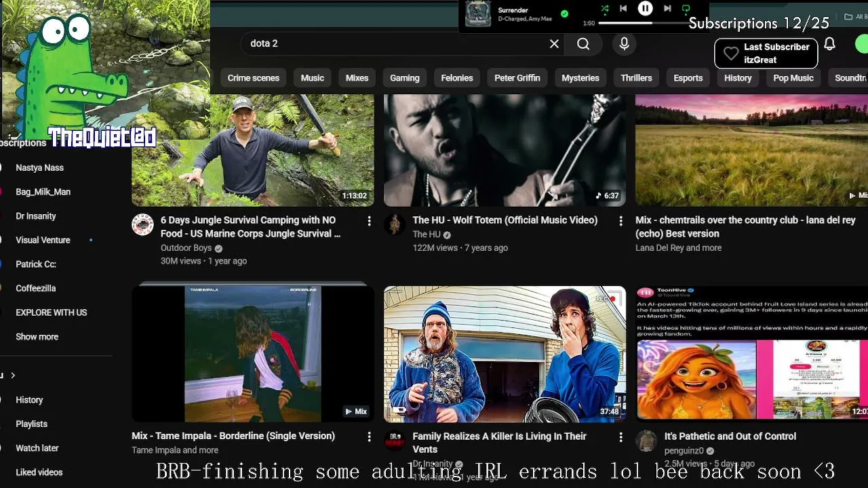Select the Mixes filter chip

(x=357, y=78)
